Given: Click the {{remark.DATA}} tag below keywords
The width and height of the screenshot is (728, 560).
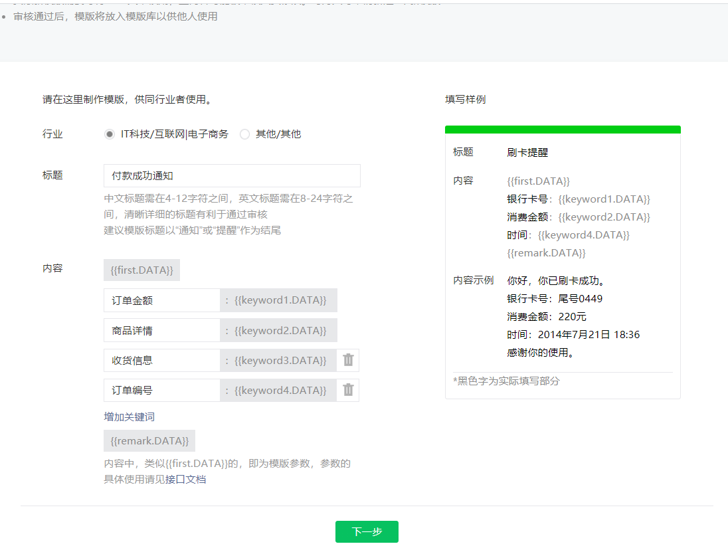Looking at the screenshot, I should pyautogui.click(x=149, y=441).
